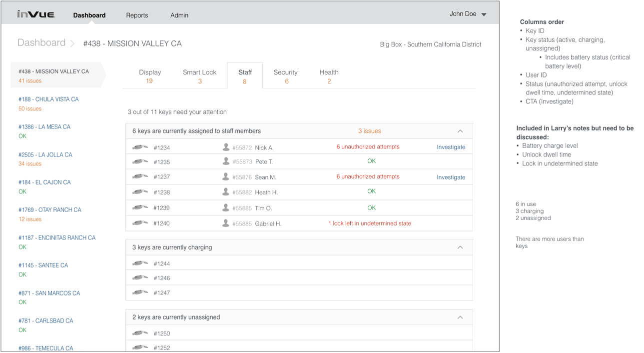Select the Staff tab
The width and height of the screenshot is (644, 353).
click(245, 76)
